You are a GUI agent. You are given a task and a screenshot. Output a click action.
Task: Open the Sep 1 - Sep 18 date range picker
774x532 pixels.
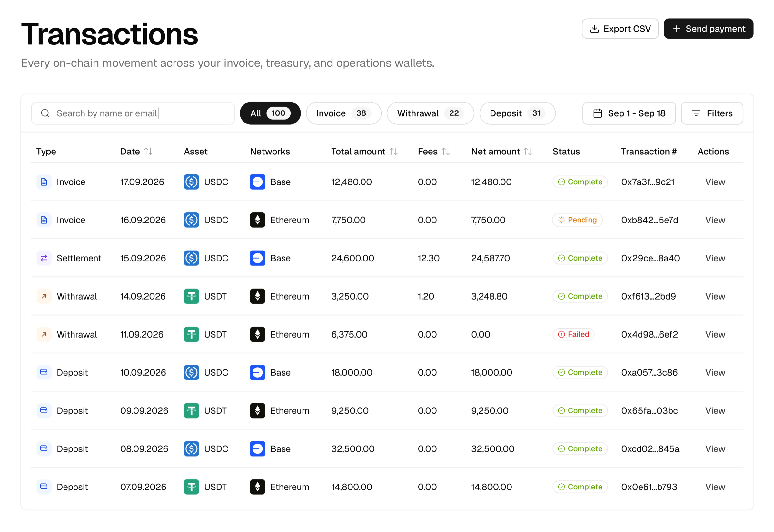click(x=629, y=113)
